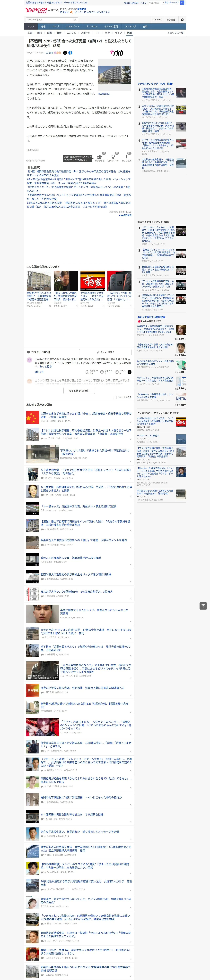The height and width of the screenshot is (980, 210).
Task: Select the 地域 category
Action: (129, 33)
